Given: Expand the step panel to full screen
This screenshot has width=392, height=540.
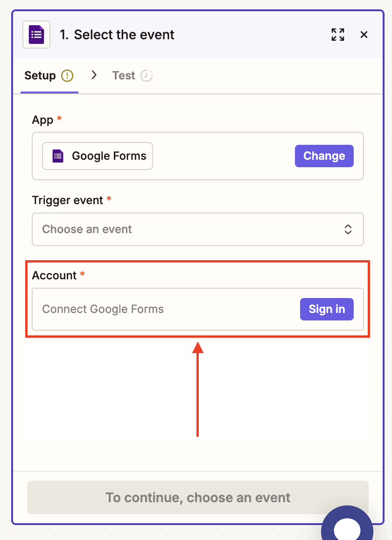Looking at the screenshot, I should [x=338, y=35].
